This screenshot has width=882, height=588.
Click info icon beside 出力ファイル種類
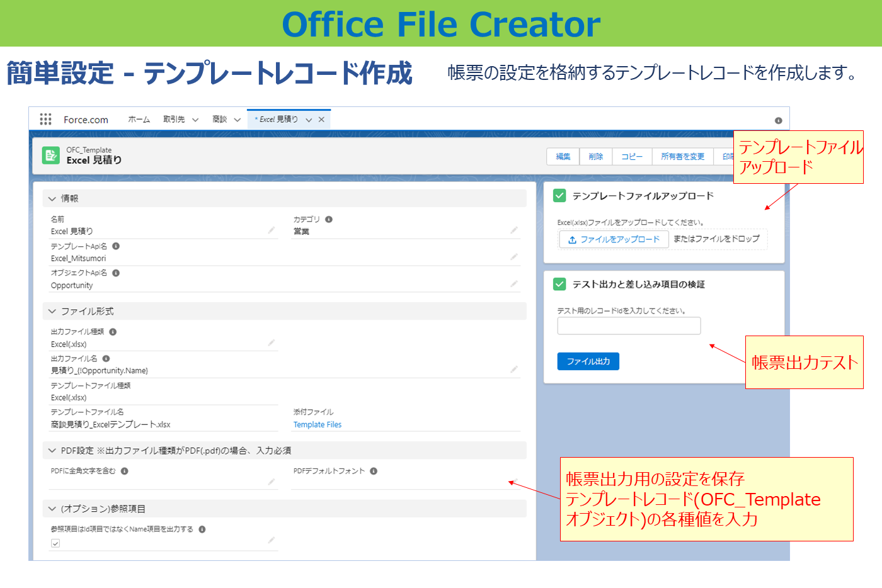113,332
